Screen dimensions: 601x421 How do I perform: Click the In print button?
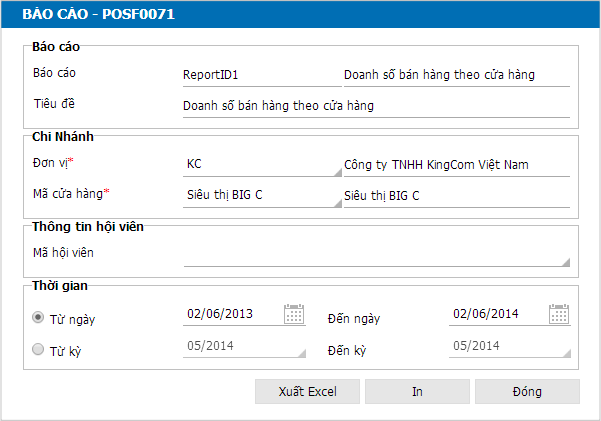[x=417, y=391]
